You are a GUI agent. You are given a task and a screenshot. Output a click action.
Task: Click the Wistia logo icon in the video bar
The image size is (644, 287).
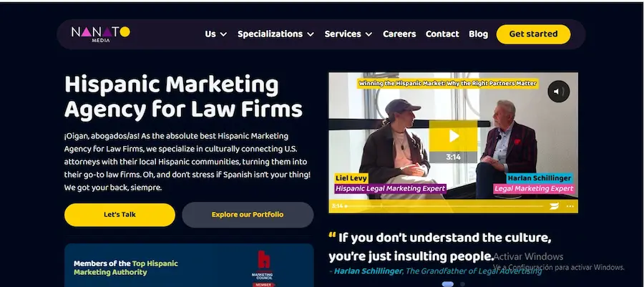[x=555, y=206]
